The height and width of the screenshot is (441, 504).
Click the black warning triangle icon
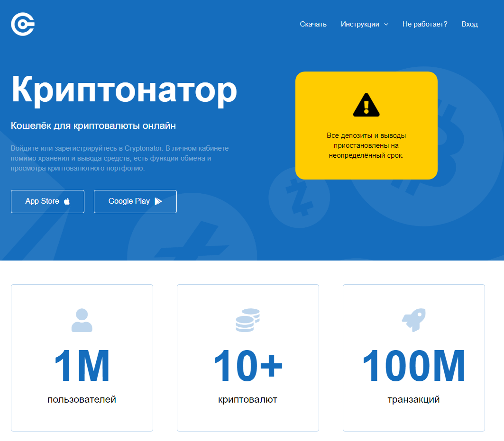(x=366, y=105)
